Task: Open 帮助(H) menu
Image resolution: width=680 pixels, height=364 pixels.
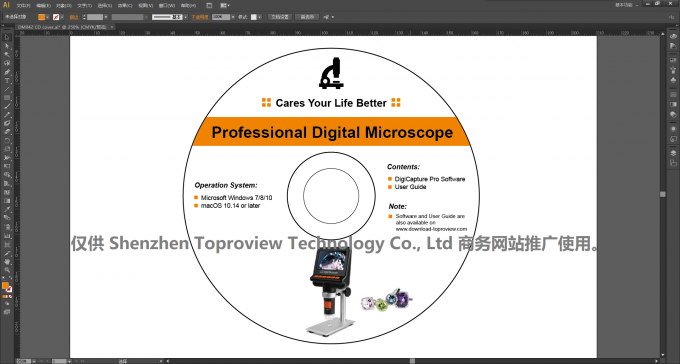Action: click(x=188, y=6)
